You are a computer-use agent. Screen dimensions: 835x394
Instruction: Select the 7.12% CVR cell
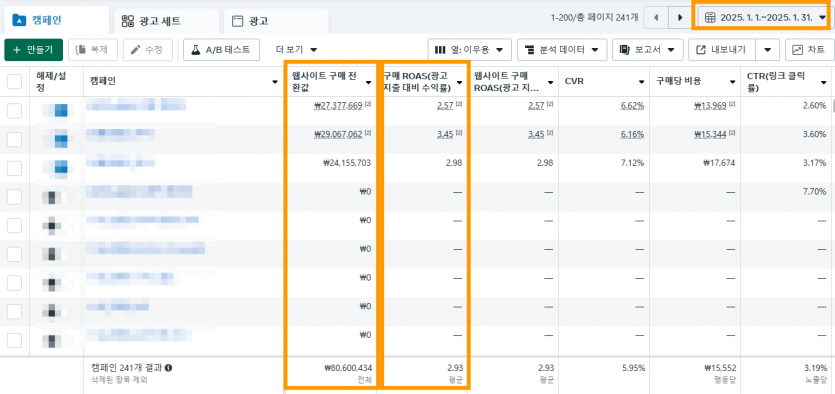(x=632, y=163)
